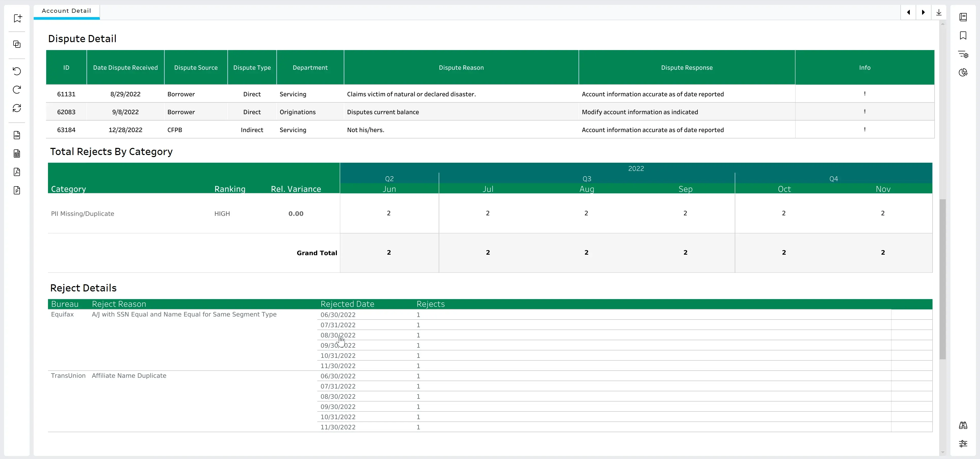The image size is (980, 459).
Task: Click the scrollbar down arrow
Action: [942, 452]
